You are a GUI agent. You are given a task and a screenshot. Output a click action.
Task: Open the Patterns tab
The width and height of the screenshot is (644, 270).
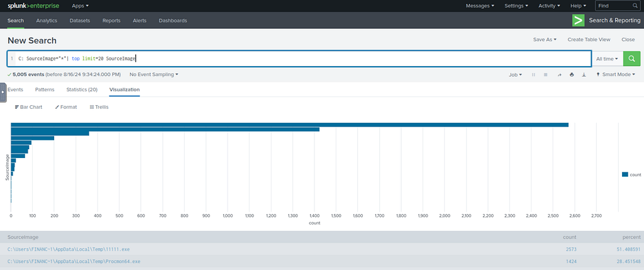45,89
